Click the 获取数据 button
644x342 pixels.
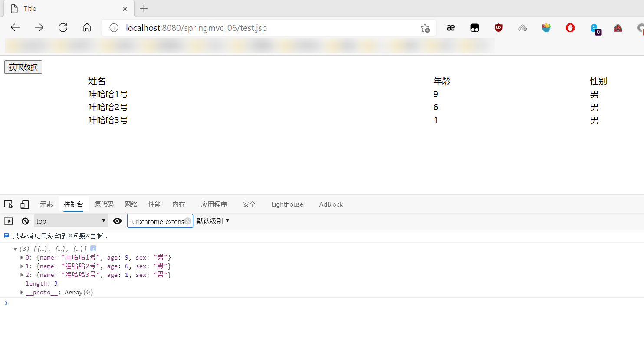tap(23, 67)
